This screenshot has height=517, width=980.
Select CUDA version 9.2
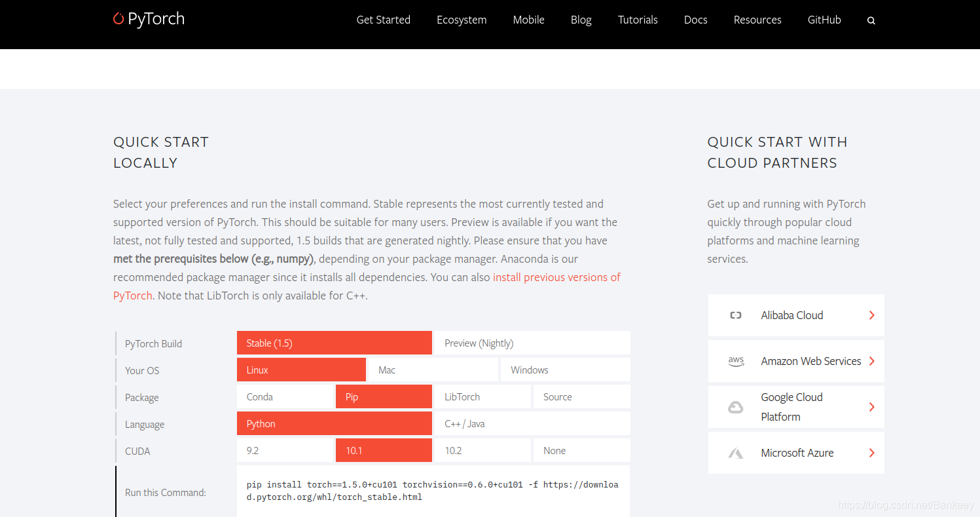coord(285,450)
